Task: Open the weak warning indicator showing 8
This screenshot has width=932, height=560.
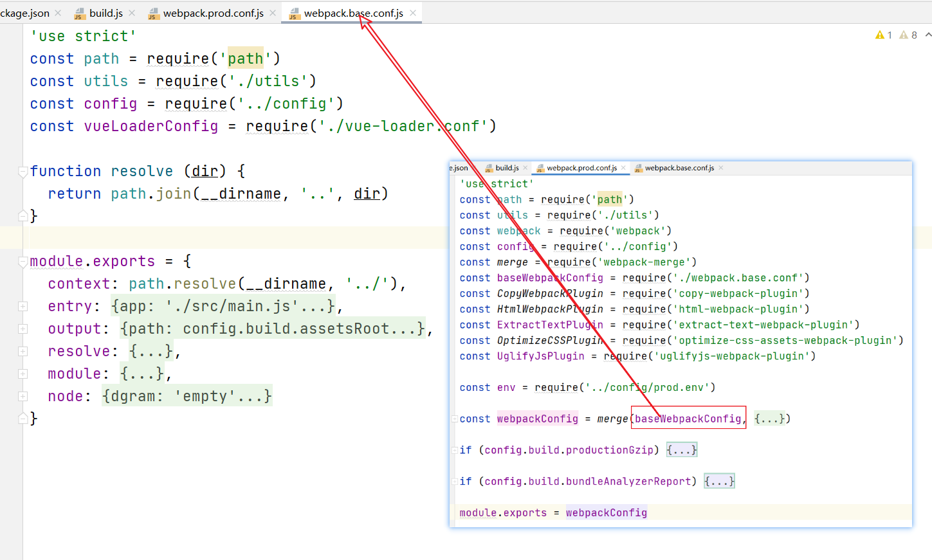Action: click(x=908, y=35)
